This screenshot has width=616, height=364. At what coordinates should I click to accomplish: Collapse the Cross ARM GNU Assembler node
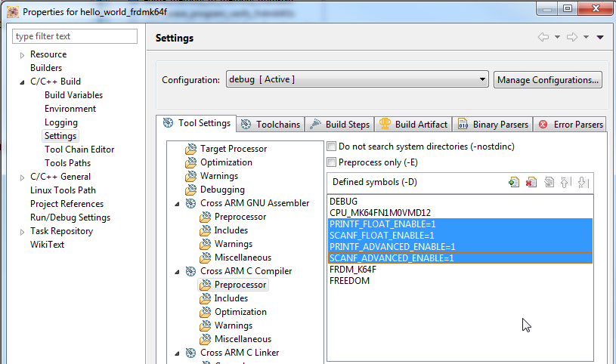(178, 203)
